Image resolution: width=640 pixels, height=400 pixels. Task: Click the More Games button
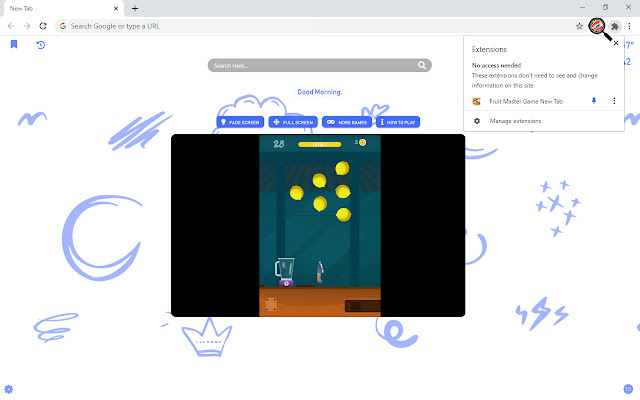click(x=347, y=122)
